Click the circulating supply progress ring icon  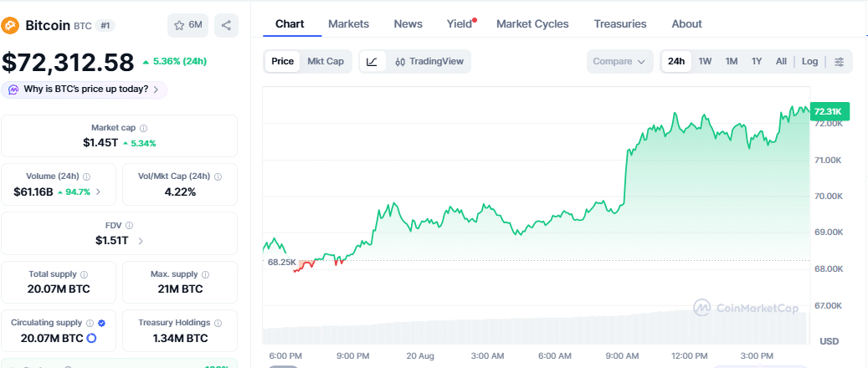pyautogui.click(x=91, y=338)
